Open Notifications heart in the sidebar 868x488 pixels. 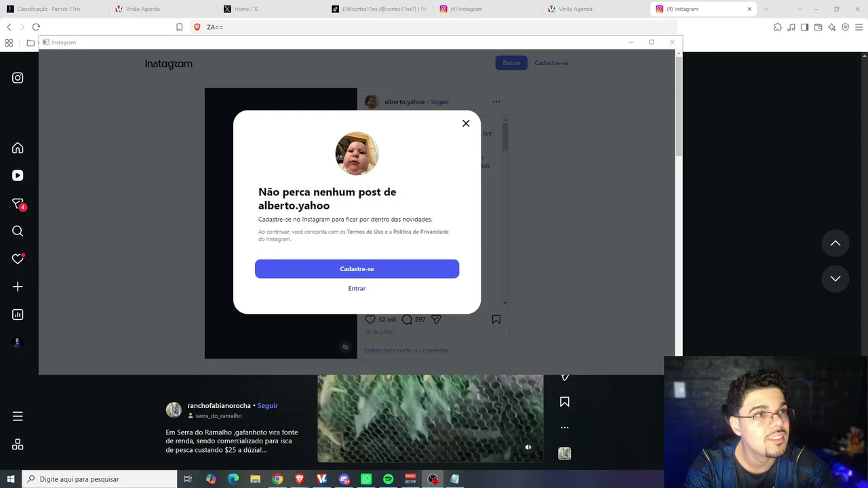pos(18,259)
